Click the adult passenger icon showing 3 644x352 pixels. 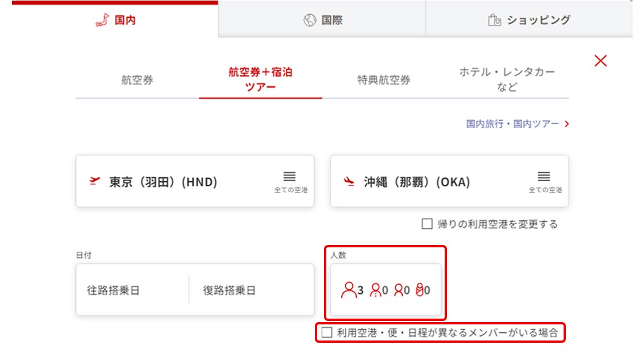pos(349,290)
